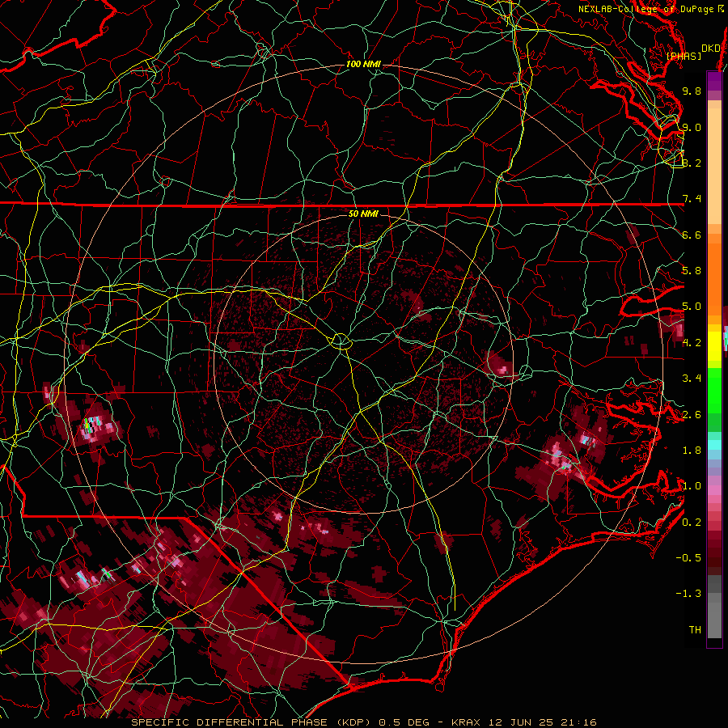The width and height of the screenshot is (728, 728).
Task: Click the 3.4 value on the color scale
Action: click(x=692, y=379)
